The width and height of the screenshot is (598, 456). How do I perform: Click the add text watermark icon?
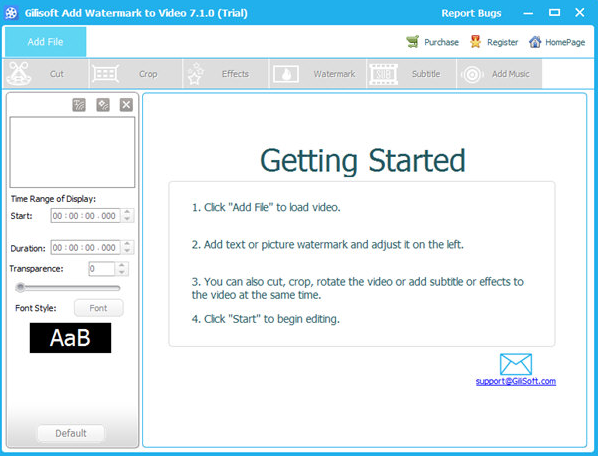pyautogui.click(x=79, y=105)
